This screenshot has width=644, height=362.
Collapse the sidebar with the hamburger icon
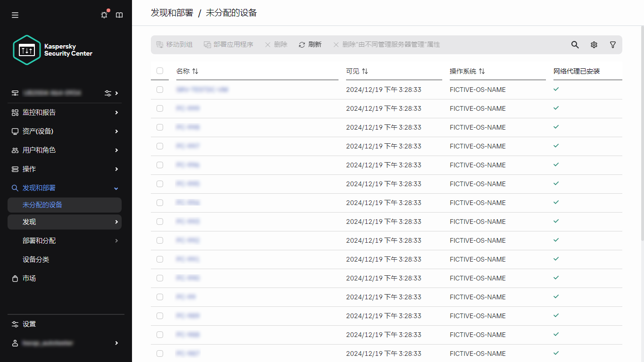[x=15, y=15]
